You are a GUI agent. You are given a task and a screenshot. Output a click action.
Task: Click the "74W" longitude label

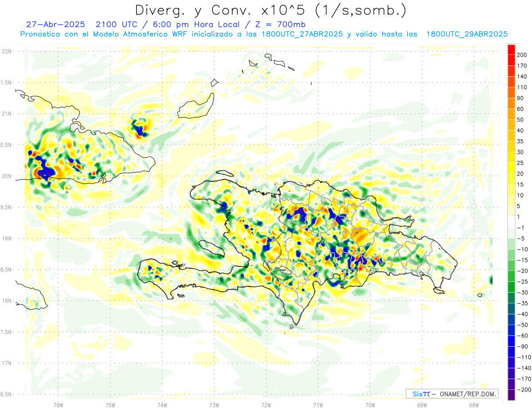coord(162,405)
